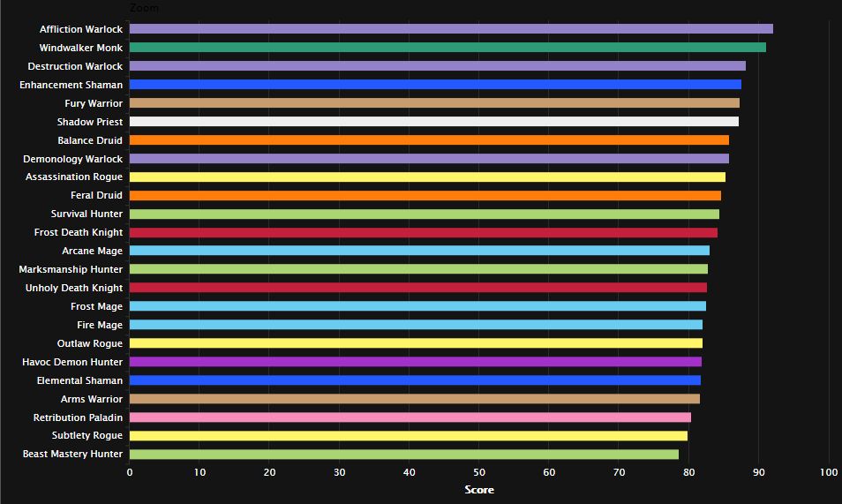842x504 pixels.
Task: Select the Arms Warrior tan bar
Action: click(x=415, y=399)
